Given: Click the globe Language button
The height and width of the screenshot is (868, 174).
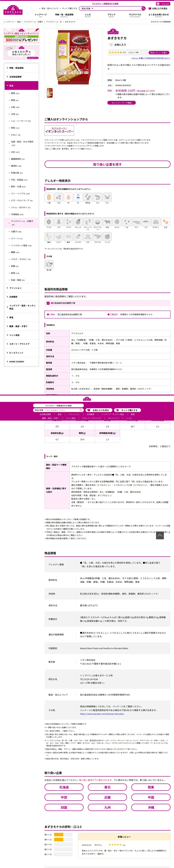Looking at the screenshot, I should point(163,4).
